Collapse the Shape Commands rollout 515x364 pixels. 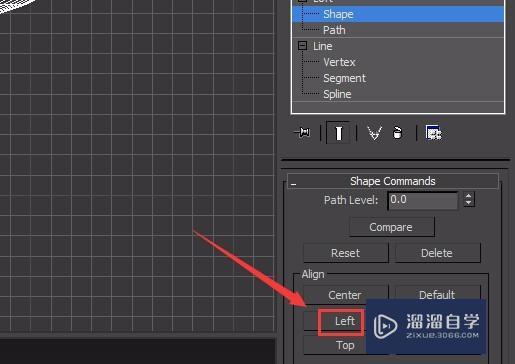click(x=393, y=181)
